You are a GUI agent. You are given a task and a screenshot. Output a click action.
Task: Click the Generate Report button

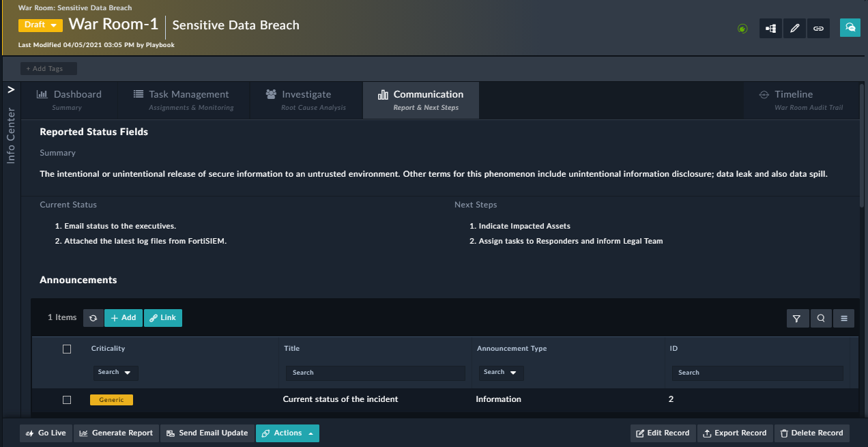point(116,433)
